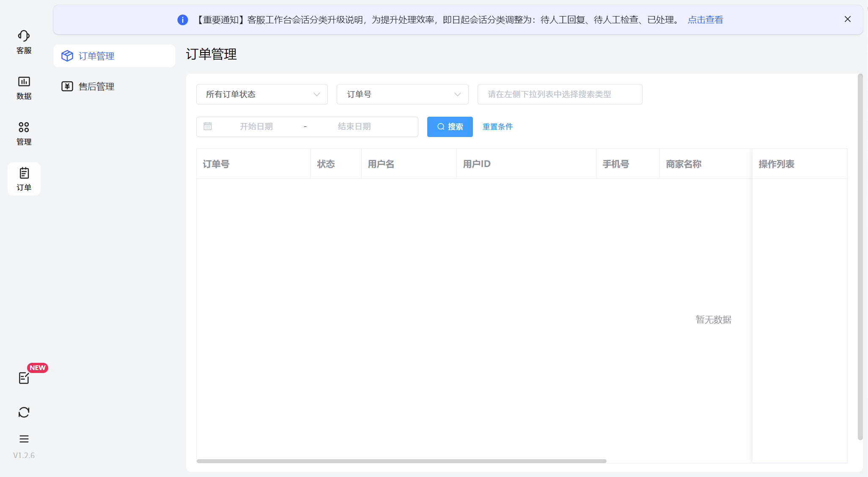This screenshot has height=477, width=868.
Task: Select the 订单管理 menu item
Action: pyautogui.click(x=96, y=55)
